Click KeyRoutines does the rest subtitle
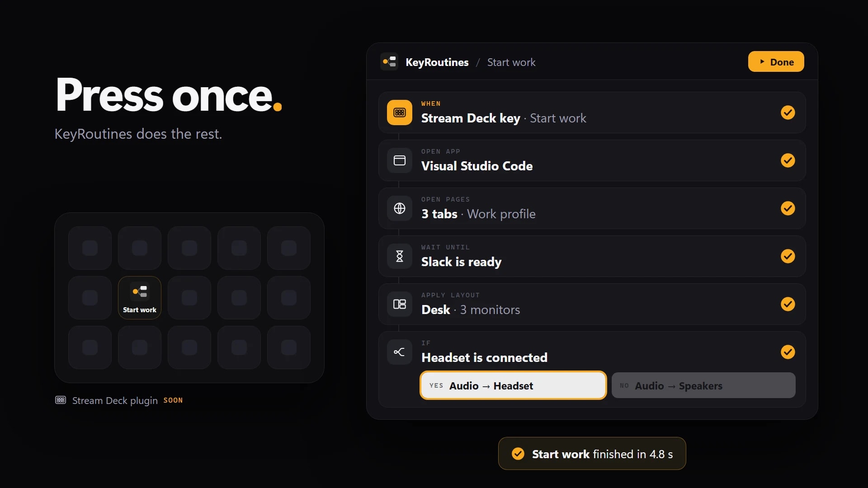Image resolution: width=868 pixels, height=488 pixels. point(138,134)
